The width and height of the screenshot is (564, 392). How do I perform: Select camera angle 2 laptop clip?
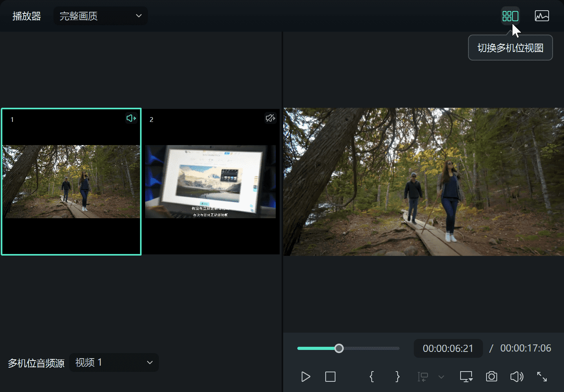[x=210, y=182]
